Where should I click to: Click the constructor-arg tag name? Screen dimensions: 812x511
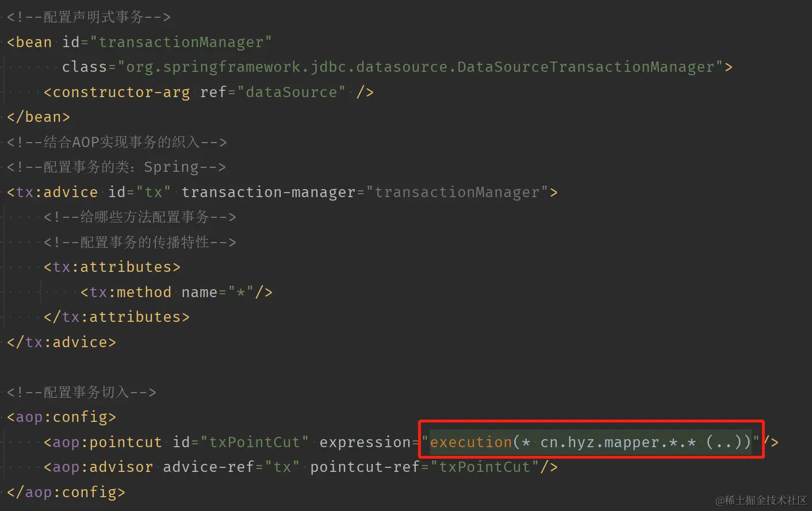pos(121,92)
